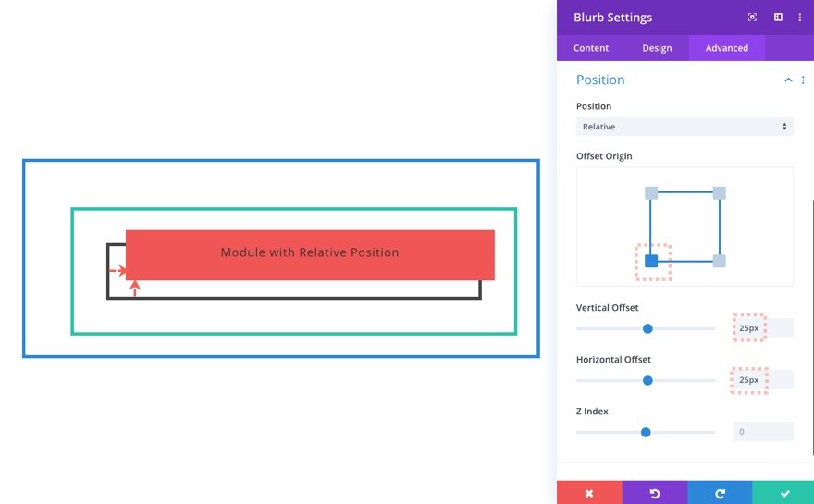The image size is (814, 504).
Task: Save settings with green checkmark
Action: pos(783,493)
